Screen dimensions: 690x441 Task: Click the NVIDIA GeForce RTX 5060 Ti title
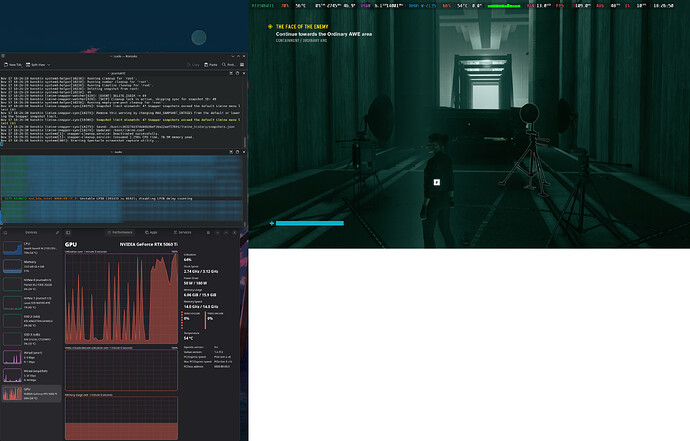pos(149,244)
